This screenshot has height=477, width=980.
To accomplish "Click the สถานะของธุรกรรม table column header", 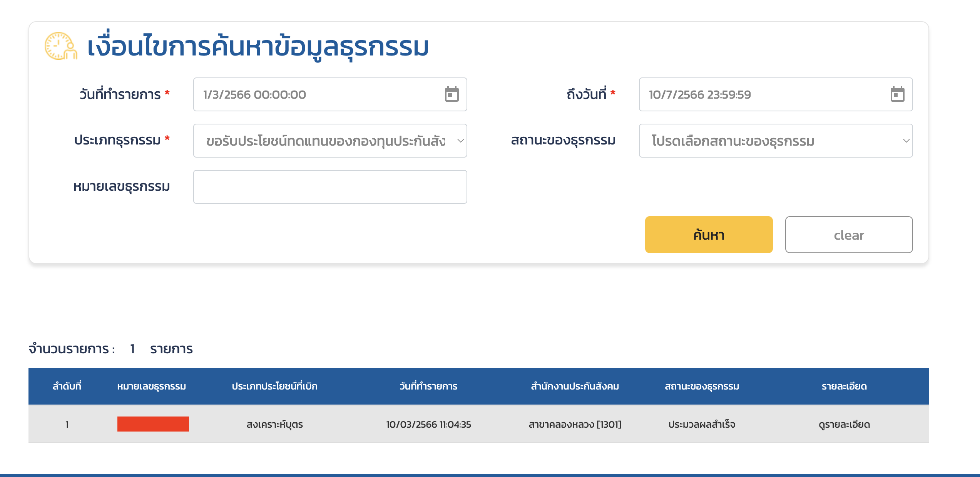I will coord(702,386).
